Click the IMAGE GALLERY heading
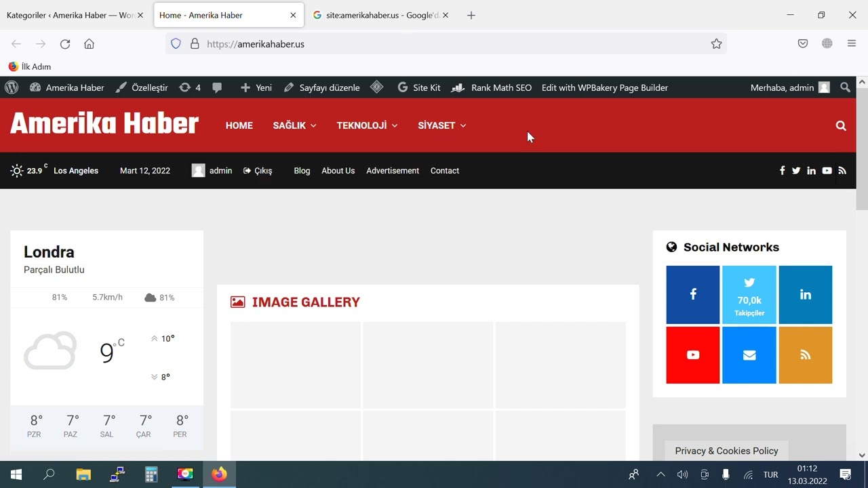Screen dimensions: 868x488 (306, 302)
